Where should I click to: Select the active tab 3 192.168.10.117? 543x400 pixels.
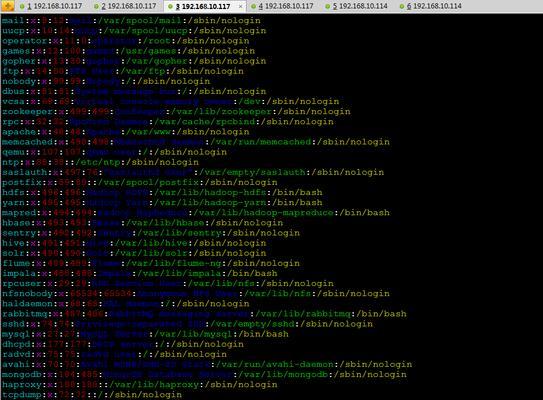pos(203,6)
